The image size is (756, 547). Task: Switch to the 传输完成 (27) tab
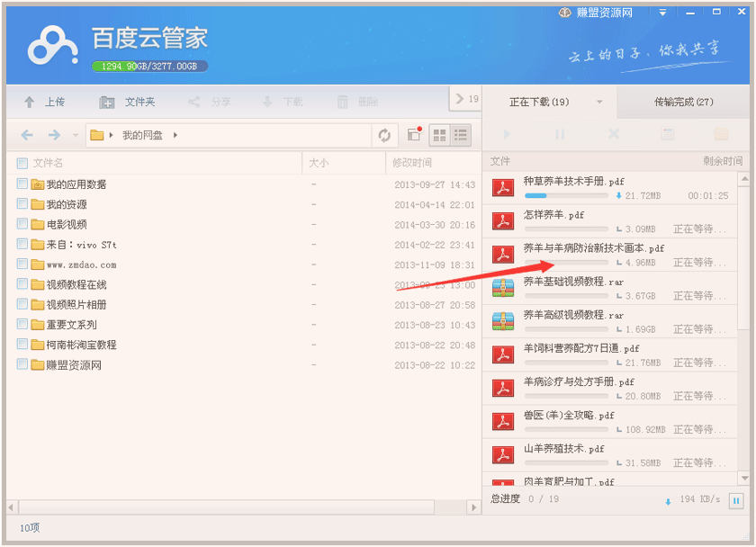(x=683, y=103)
